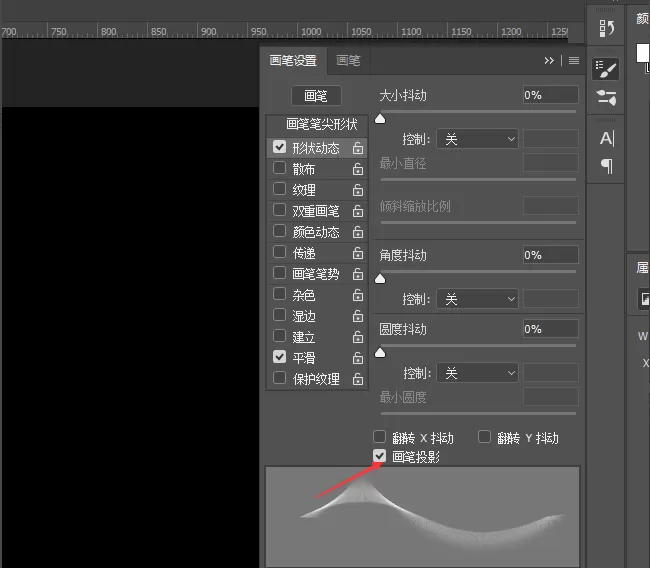Select 画笔笔尖形状 section
The width and height of the screenshot is (650, 568).
click(x=318, y=124)
